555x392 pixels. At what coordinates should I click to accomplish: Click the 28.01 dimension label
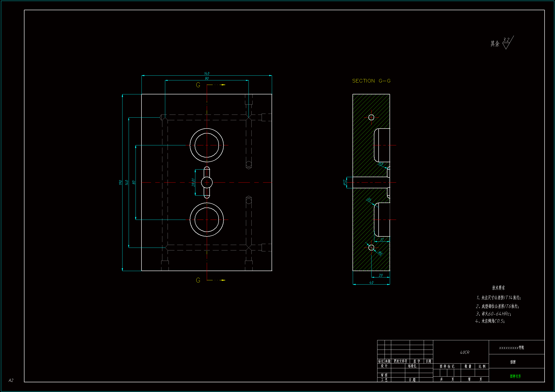coord(193,182)
